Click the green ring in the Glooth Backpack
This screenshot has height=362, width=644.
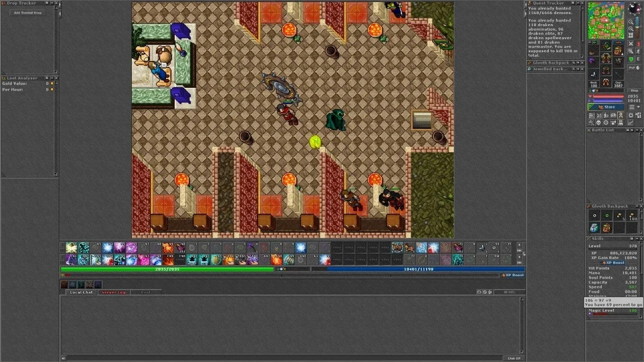607,216
